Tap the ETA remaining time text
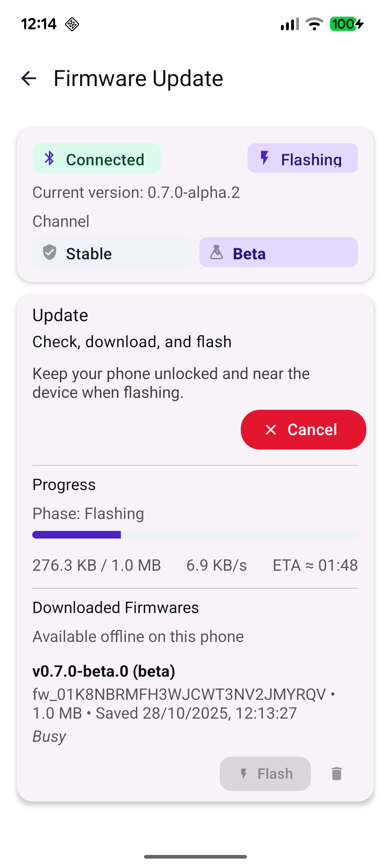Screen dimensions: 391x868 (x=315, y=565)
